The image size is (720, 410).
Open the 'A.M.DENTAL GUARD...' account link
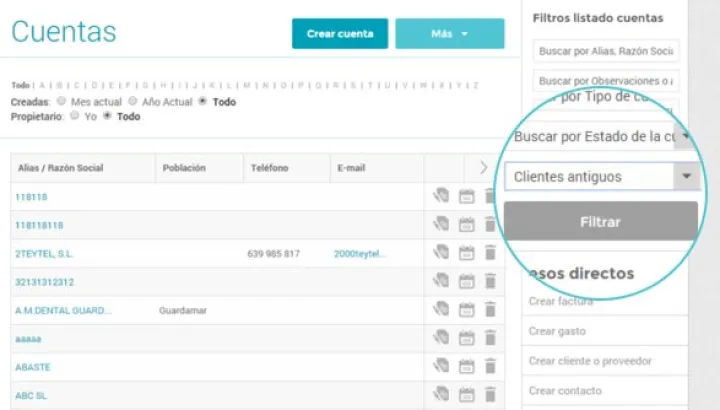click(x=63, y=310)
